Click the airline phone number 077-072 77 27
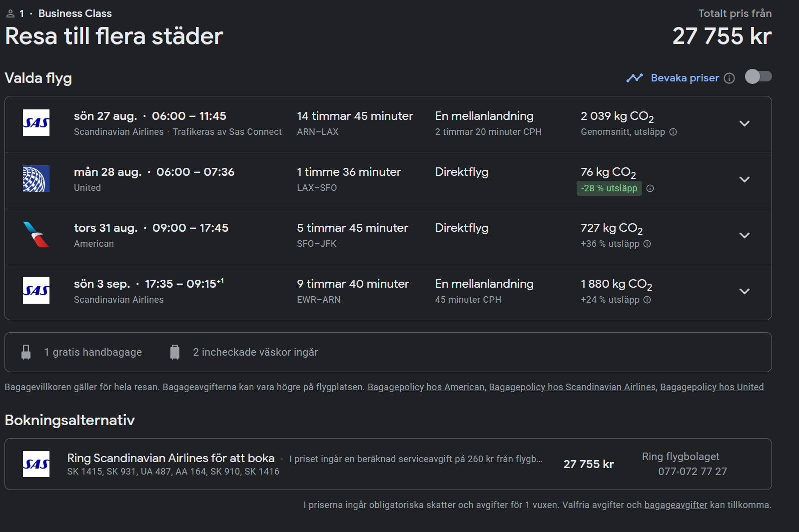Screen dimensions: 799x532 (x=692, y=472)
